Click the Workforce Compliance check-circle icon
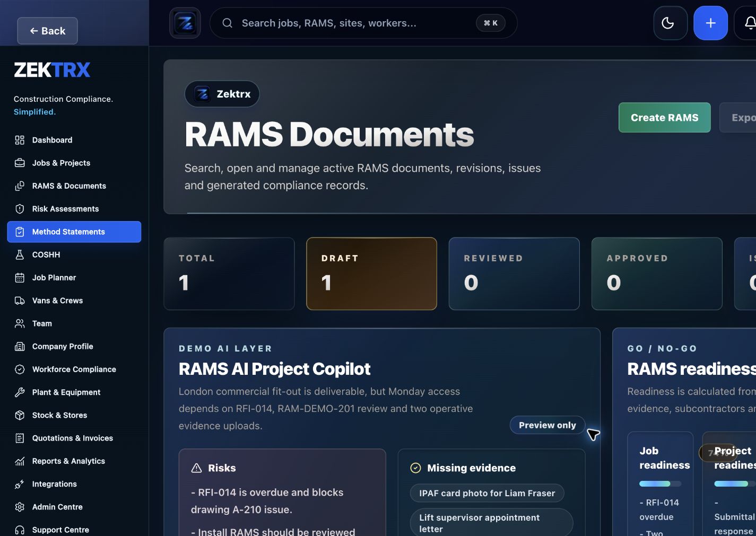This screenshot has height=536, width=756. tap(20, 369)
